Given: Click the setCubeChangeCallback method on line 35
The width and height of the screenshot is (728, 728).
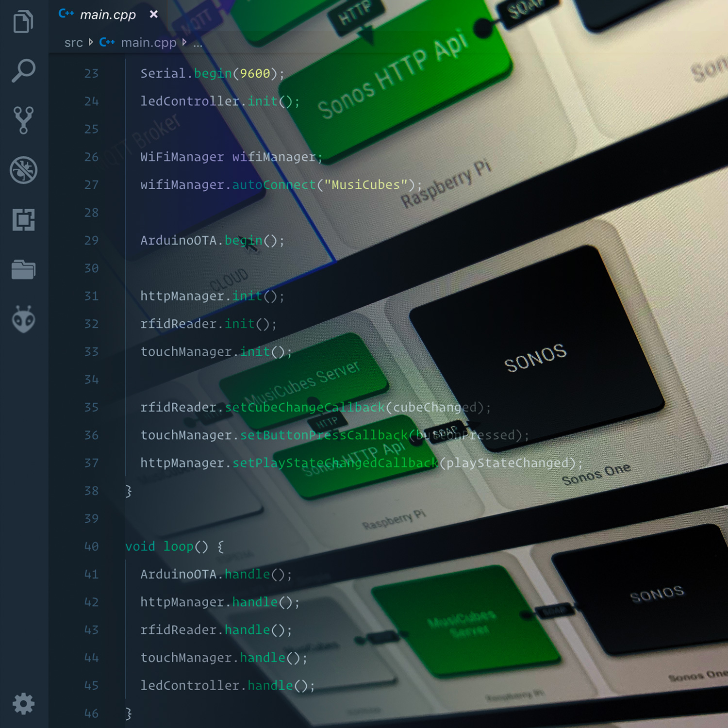Looking at the screenshot, I should [x=304, y=407].
